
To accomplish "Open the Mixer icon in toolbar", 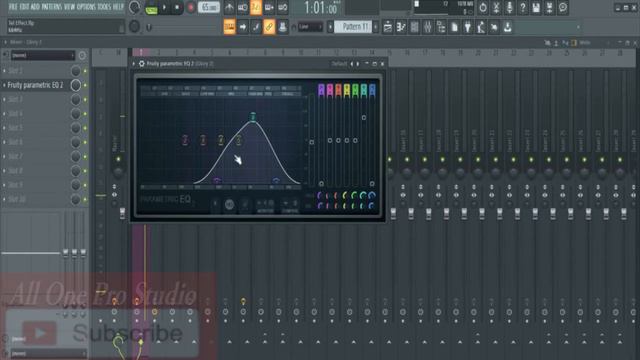I will coord(427,27).
